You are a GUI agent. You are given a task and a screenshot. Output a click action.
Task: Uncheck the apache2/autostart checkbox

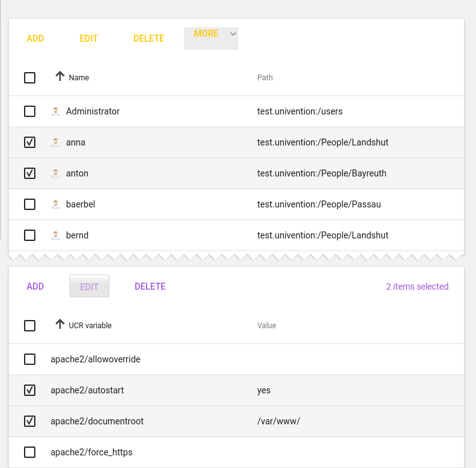coord(30,390)
